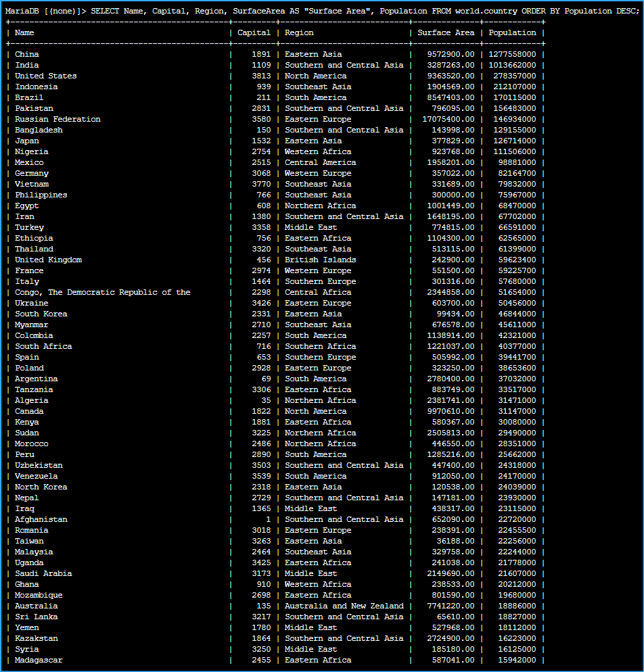Click the British Islands region cell
Image resolution: width=644 pixels, height=672 pixels.
tap(320, 260)
